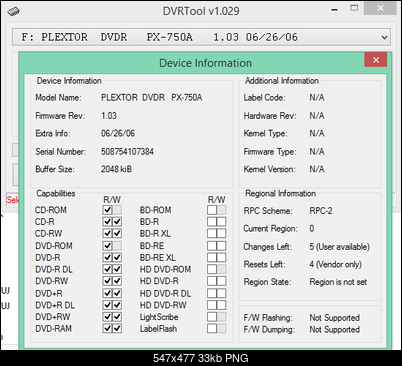Toggle the DVD-RW write checkbox
402x366 pixels.
coord(117,281)
